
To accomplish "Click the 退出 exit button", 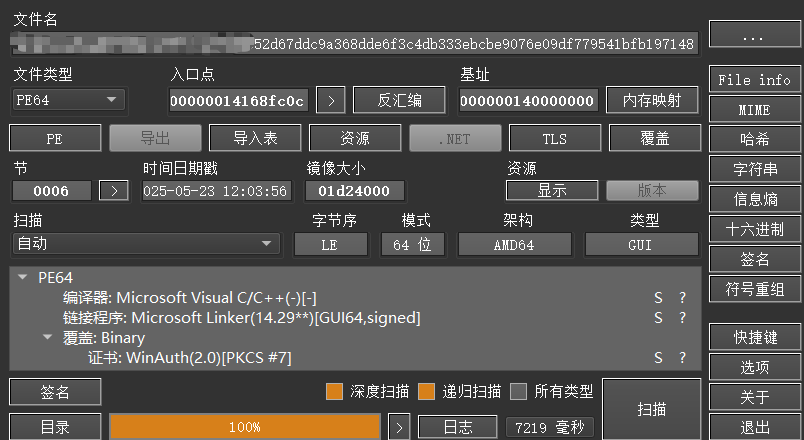I will pos(754,427).
